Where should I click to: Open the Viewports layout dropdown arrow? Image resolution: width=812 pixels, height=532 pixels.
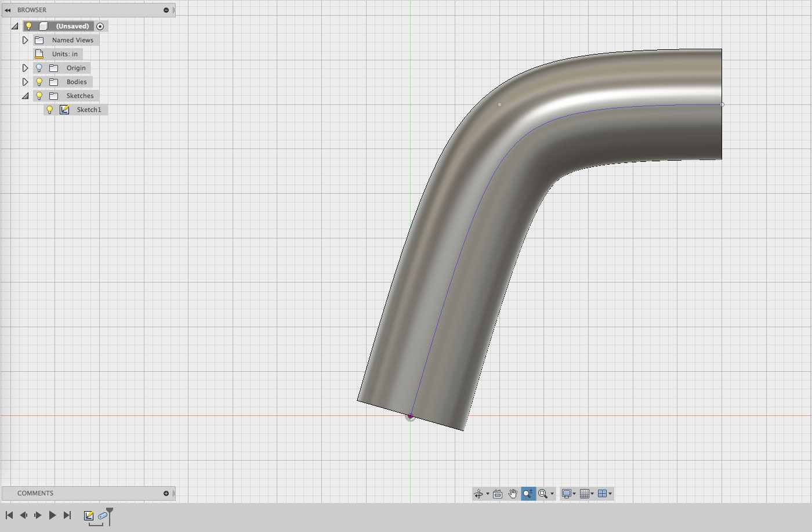(x=610, y=494)
